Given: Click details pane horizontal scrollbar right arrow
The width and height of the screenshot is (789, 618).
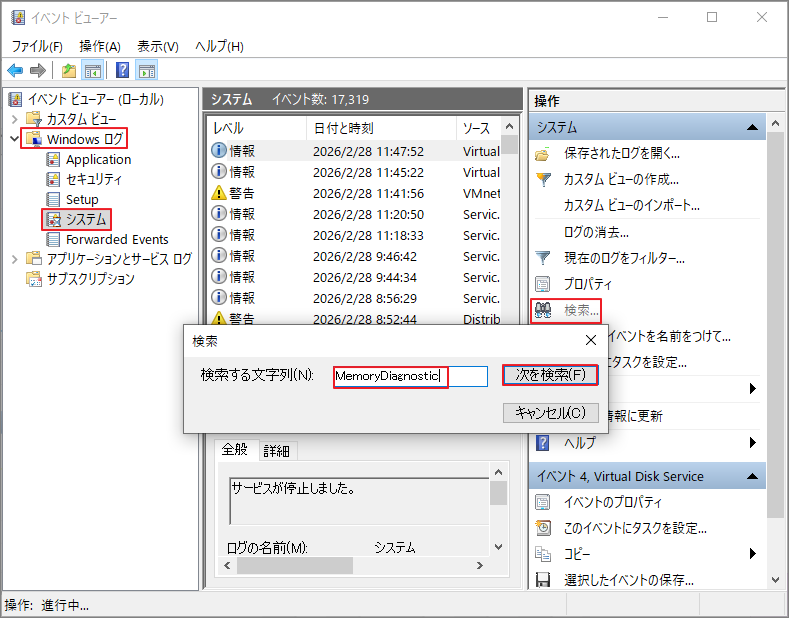Looking at the screenshot, I should coord(480,566).
